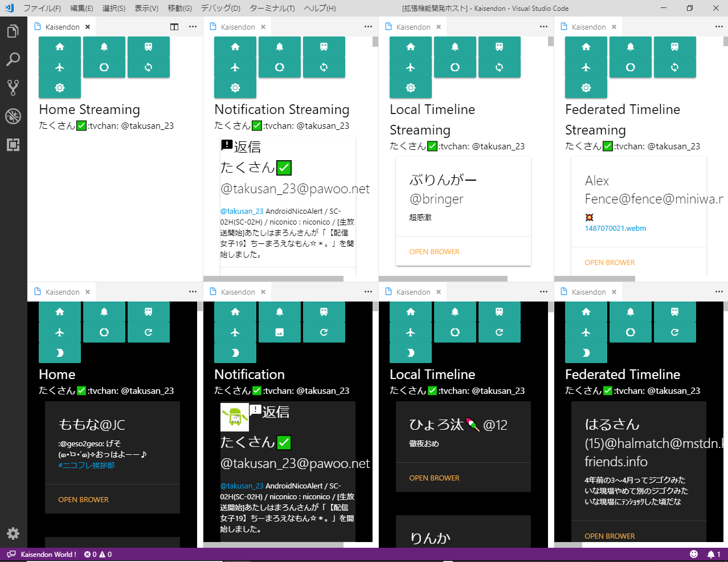
Task: Open more actions menu of Notification Streaming group
Action: pos(368,27)
